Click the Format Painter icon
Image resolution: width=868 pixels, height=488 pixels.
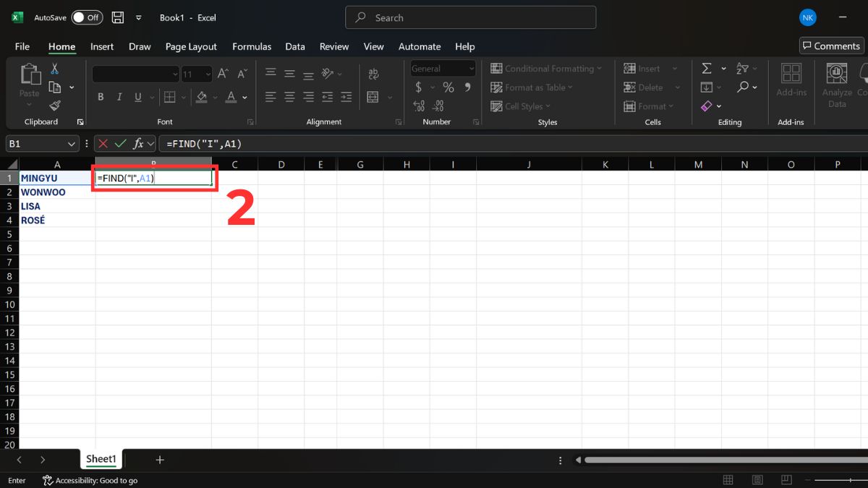tap(55, 106)
